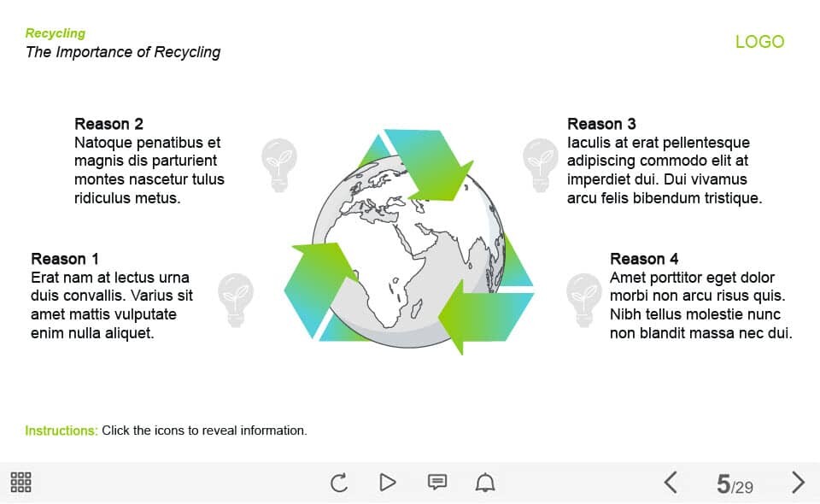Open the transcript speech bubble icon
This screenshot has width=820, height=504.
pyautogui.click(x=436, y=483)
